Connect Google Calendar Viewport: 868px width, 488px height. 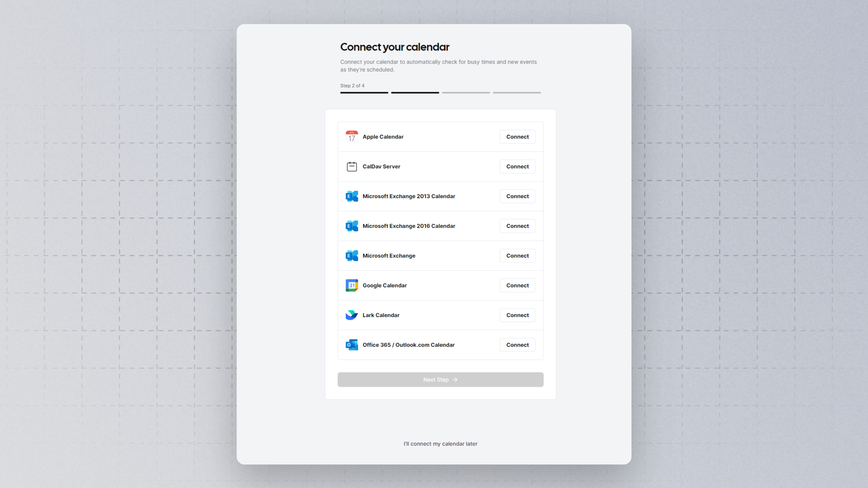[x=517, y=285]
